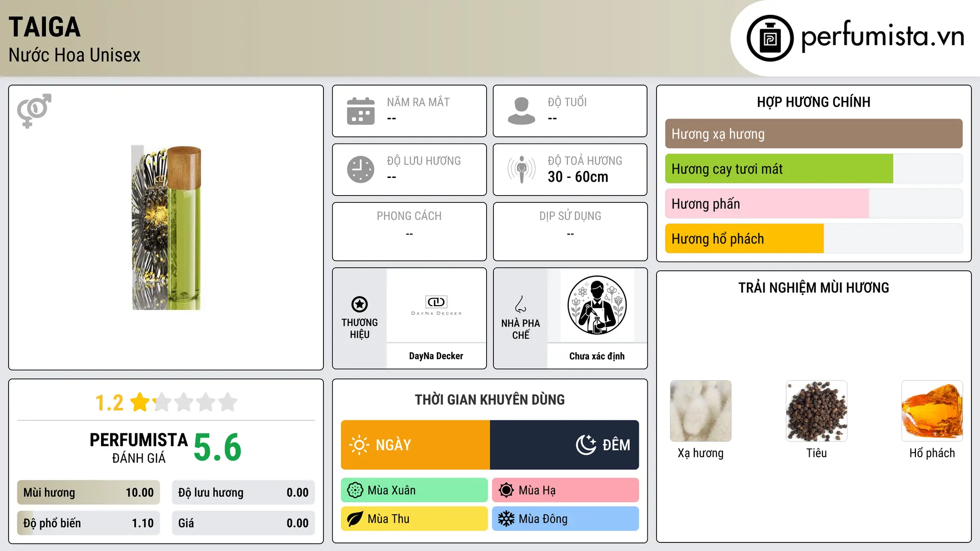Choose the Mùa Đông season tag
This screenshot has height=551, width=980.
point(566,519)
